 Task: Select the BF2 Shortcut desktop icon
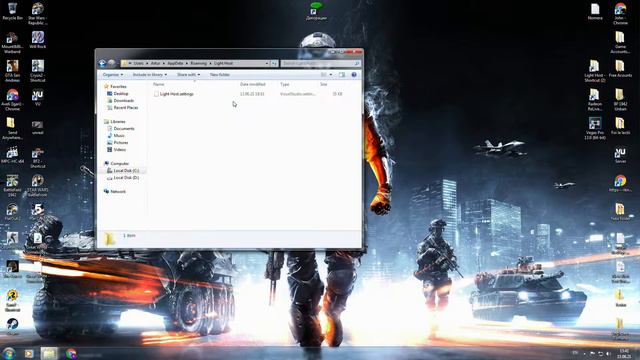[x=38, y=158]
